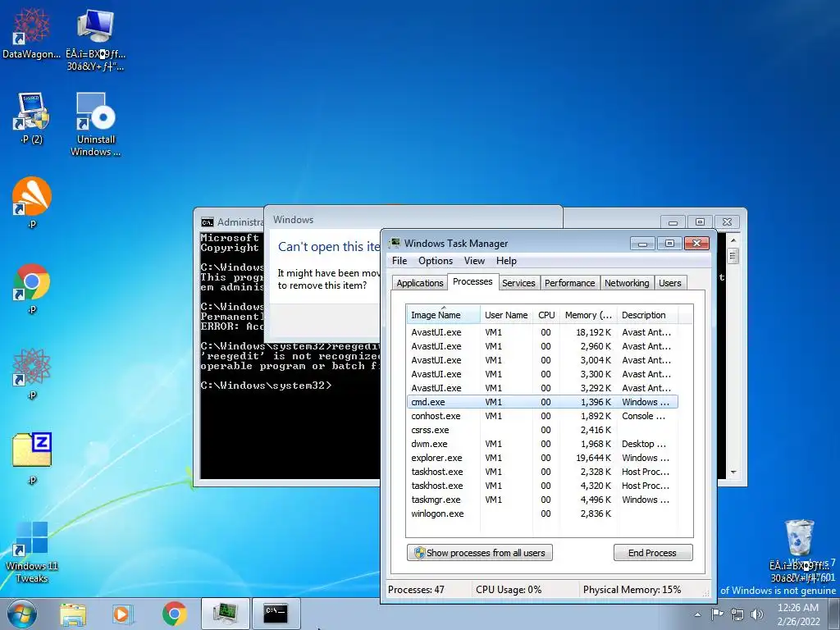
Task: Click the Start button orb
Action: tap(21, 614)
